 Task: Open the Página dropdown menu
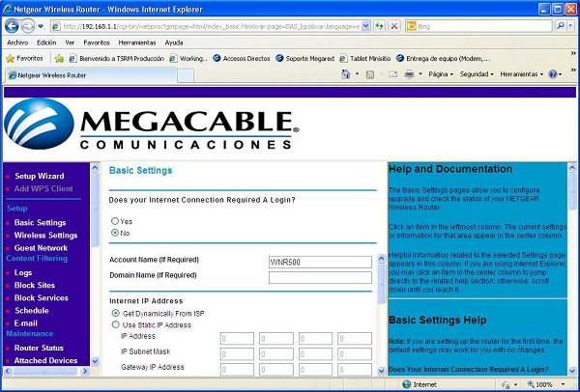click(x=441, y=74)
